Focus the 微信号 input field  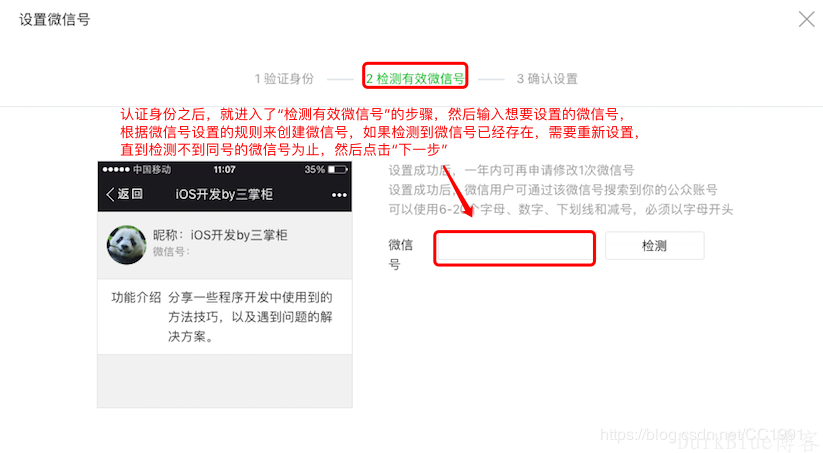pos(514,248)
